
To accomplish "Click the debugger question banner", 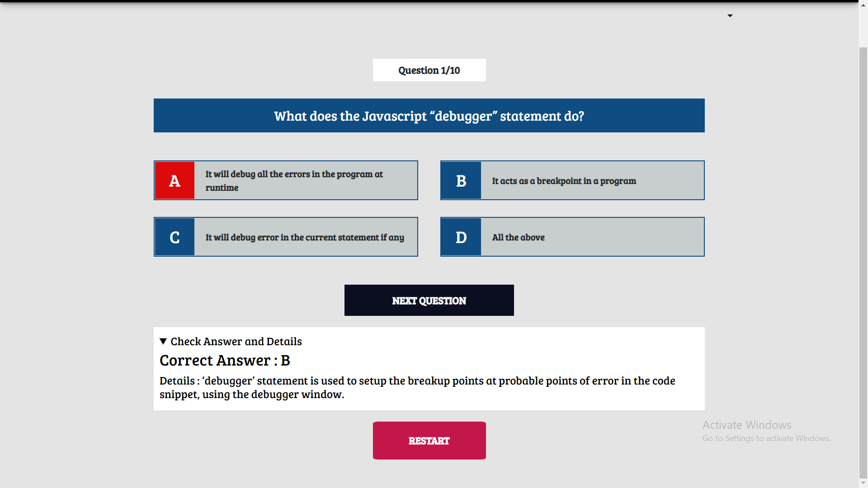I will 429,115.
